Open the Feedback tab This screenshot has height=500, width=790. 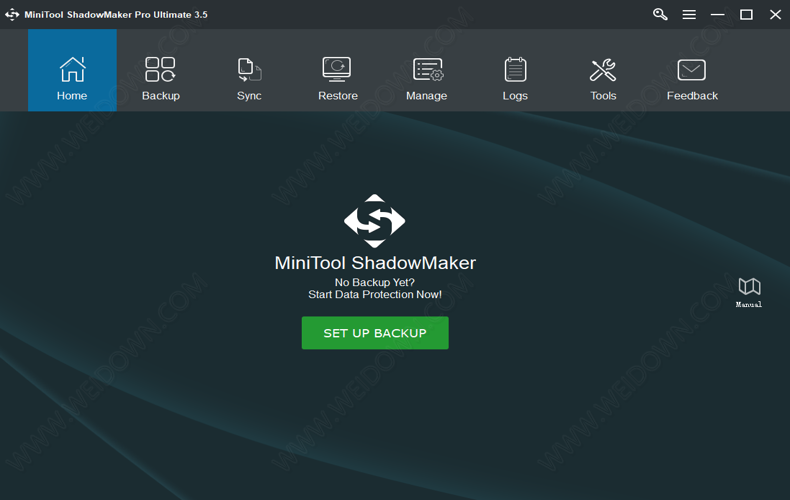(692, 70)
